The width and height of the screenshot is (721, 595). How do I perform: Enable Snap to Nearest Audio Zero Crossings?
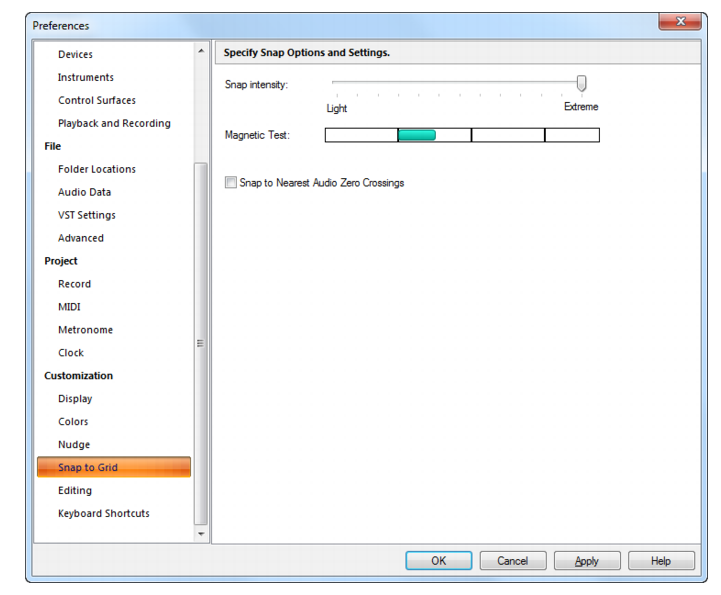(x=231, y=183)
